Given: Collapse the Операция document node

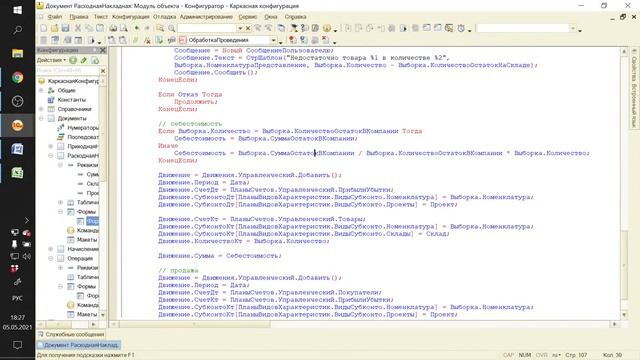Looking at the screenshot, I should 51,258.
